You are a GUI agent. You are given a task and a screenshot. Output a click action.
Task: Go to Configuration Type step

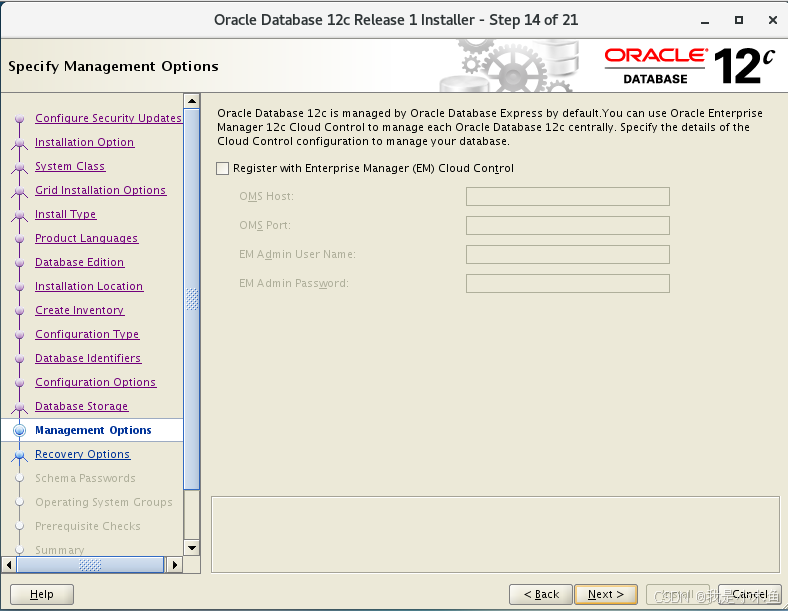(87, 334)
